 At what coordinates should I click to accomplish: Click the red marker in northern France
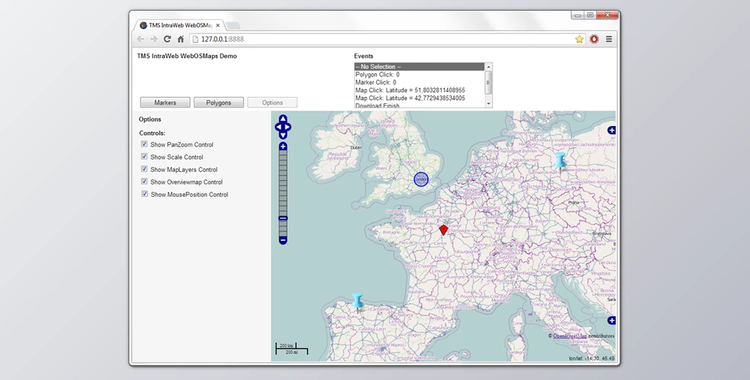pyautogui.click(x=443, y=230)
